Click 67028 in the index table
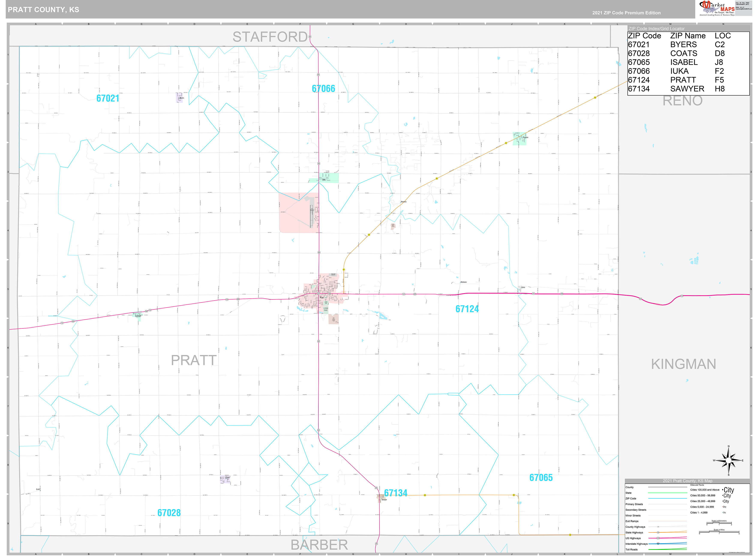 (x=639, y=53)
